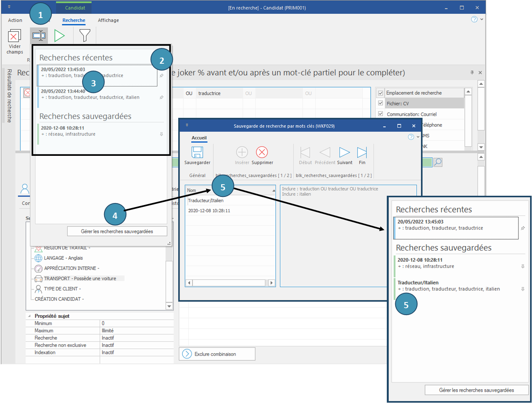Go to next record with Suivant
532x403 pixels.
(345, 152)
